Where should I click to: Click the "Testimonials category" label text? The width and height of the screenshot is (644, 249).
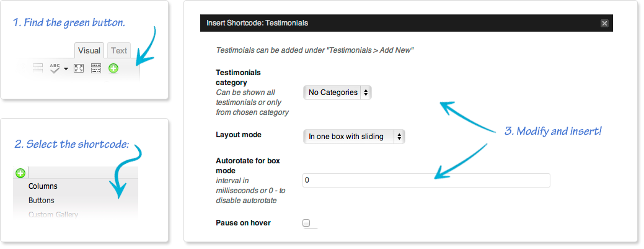click(238, 78)
